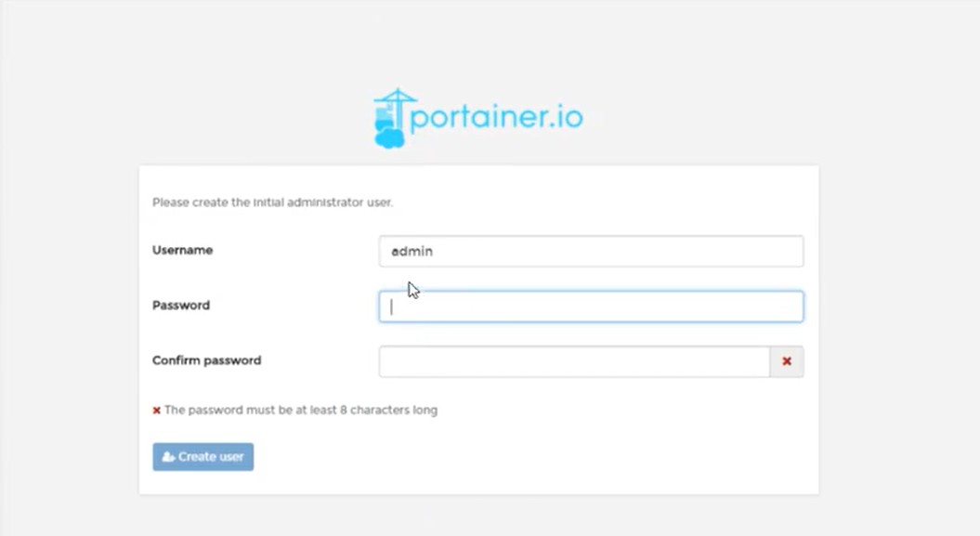Click 'Please create the initial administrator user.' text
This screenshot has width=980, height=536.
(272, 203)
